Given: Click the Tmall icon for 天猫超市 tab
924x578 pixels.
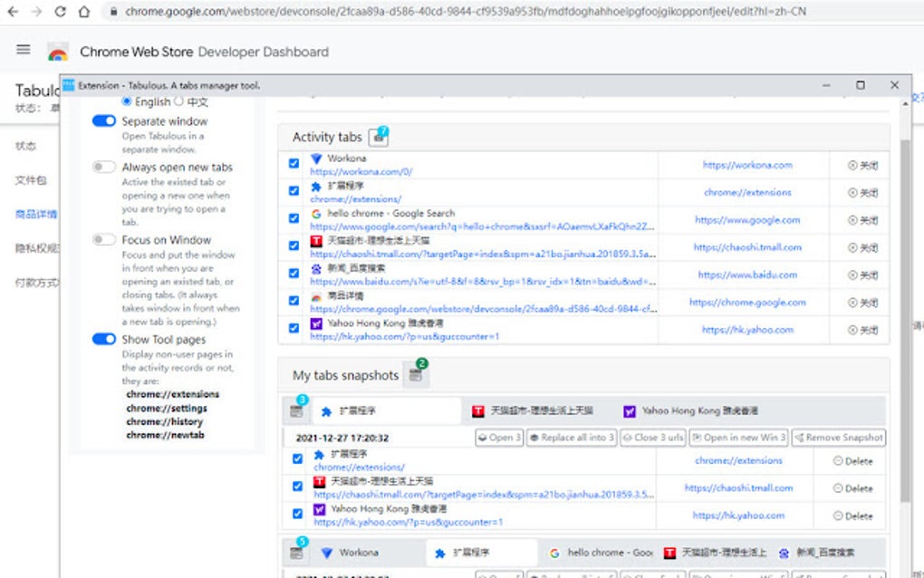Looking at the screenshot, I should point(314,241).
